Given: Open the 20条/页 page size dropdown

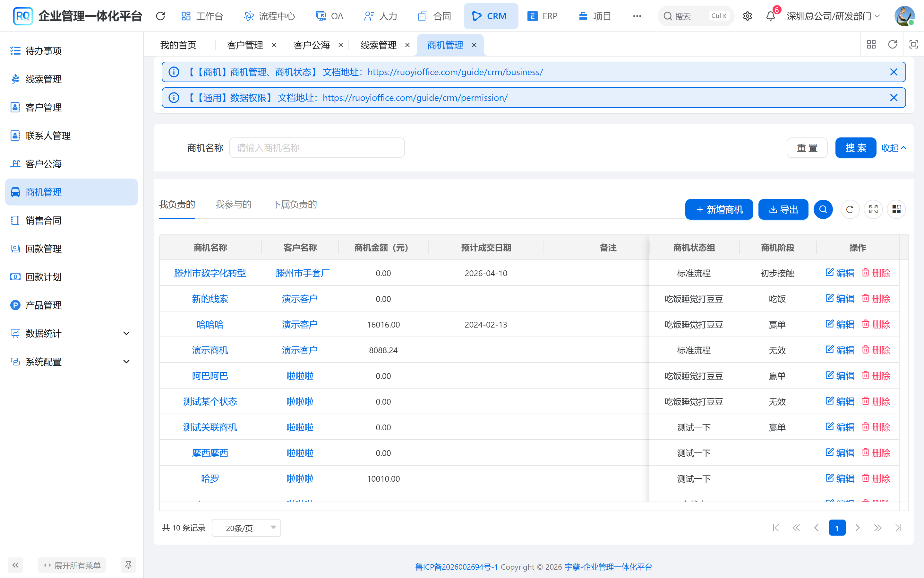Looking at the screenshot, I should [246, 528].
